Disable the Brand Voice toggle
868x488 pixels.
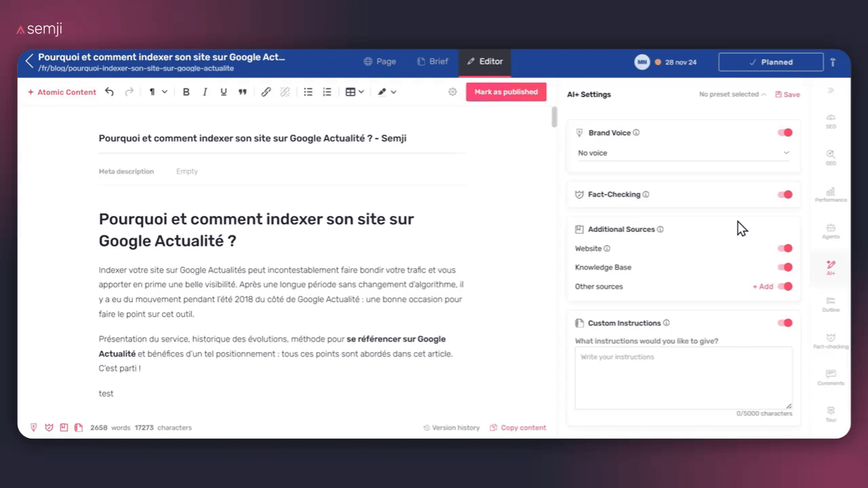[x=785, y=133]
